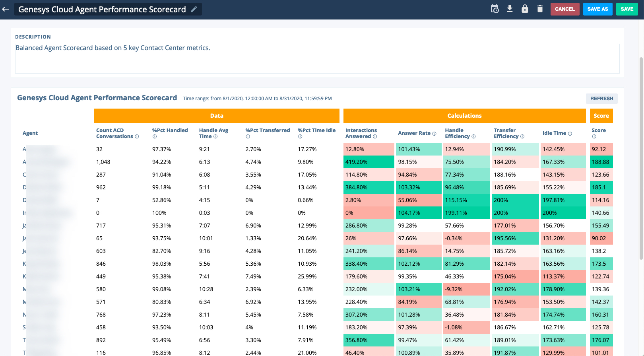Screen dimensions: 644x356
Task: Hit the REFRESH button
Action: pos(601,99)
